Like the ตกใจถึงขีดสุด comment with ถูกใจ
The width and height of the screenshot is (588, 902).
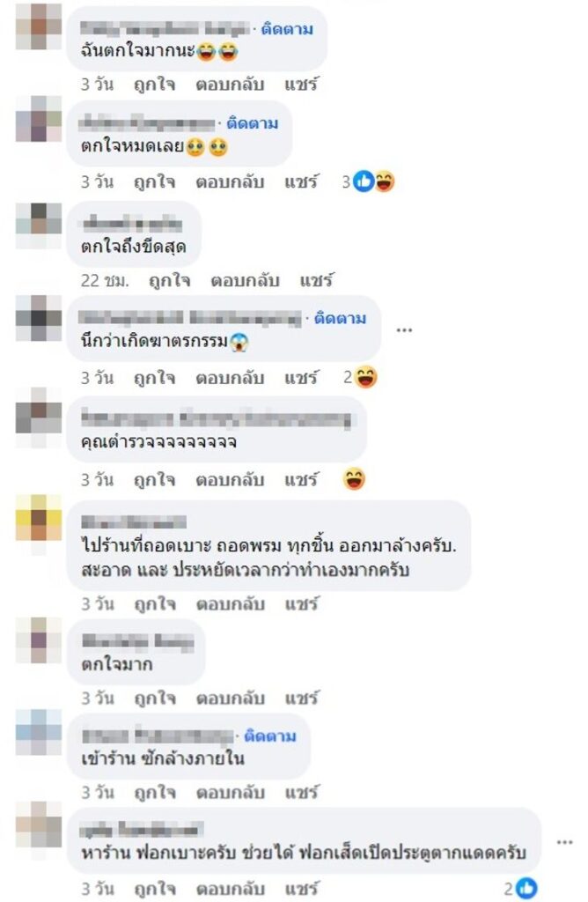[x=170, y=281]
